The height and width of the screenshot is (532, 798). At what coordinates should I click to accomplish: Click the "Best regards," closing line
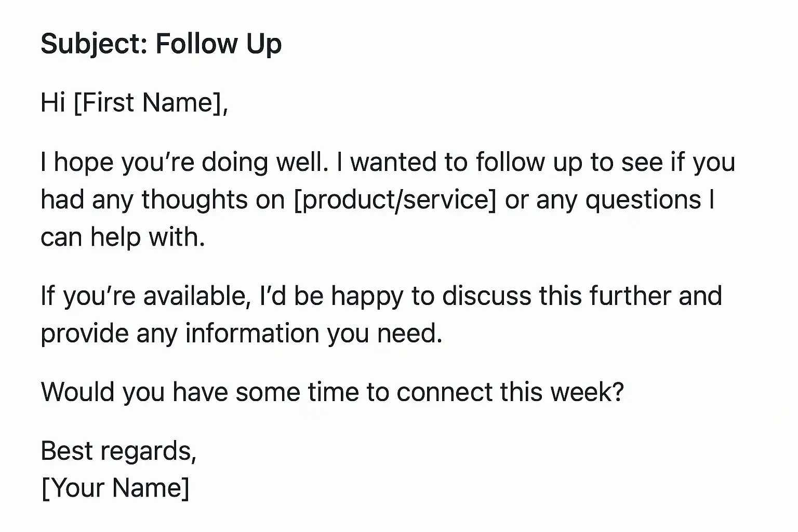118,450
